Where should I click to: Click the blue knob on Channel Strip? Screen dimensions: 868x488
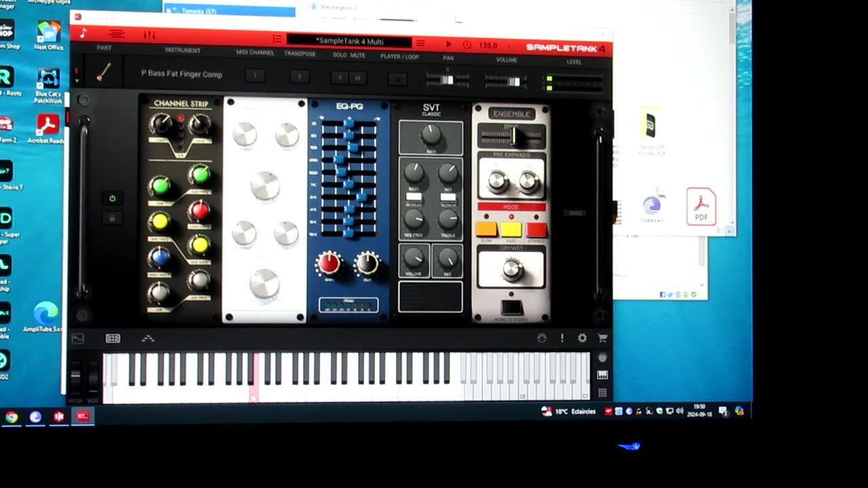coord(159,256)
